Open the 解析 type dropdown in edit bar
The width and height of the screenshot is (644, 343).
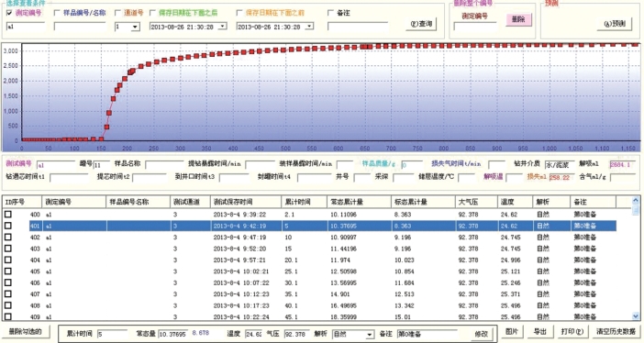pos(369,335)
